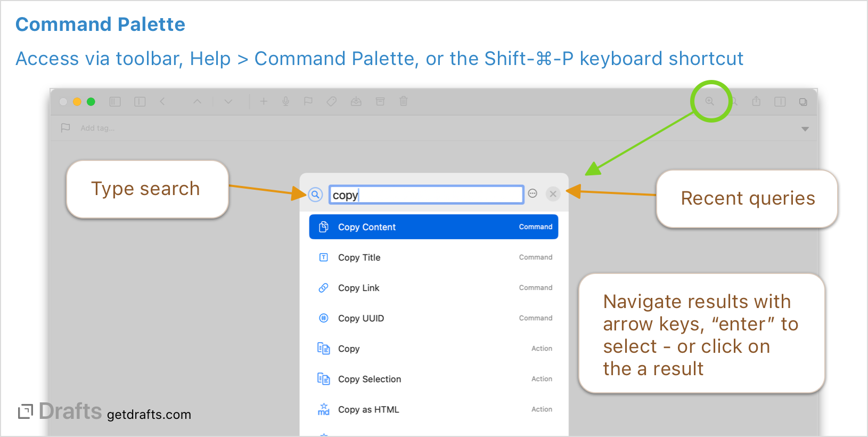Image resolution: width=868 pixels, height=437 pixels.
Task: Toggle the right-side action panel
Action: [780, 101]
